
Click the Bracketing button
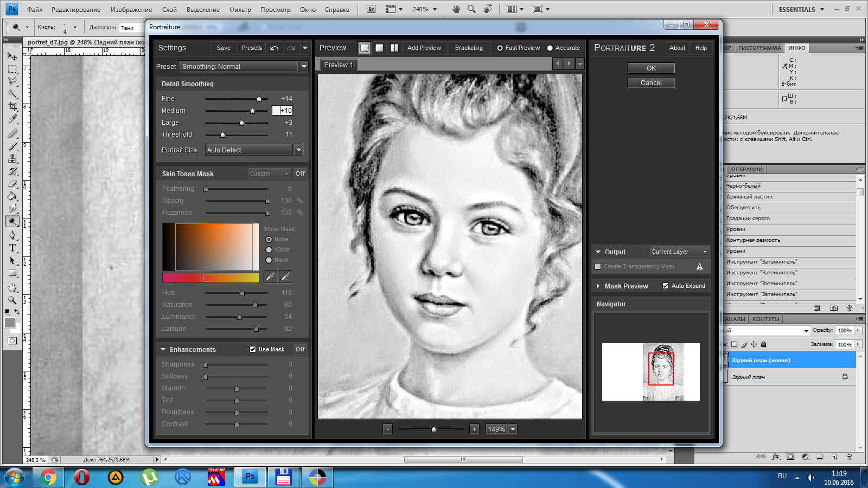pyautogui.click(x=469, y=48)
